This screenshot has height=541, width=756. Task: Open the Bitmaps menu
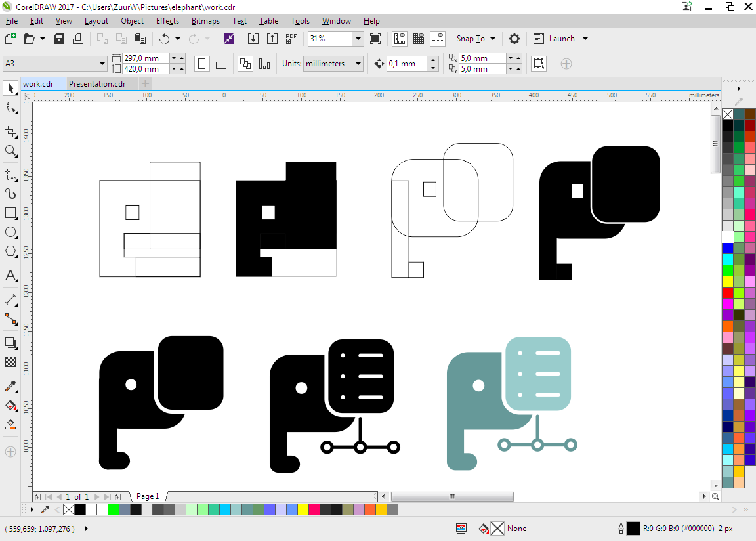205,21
